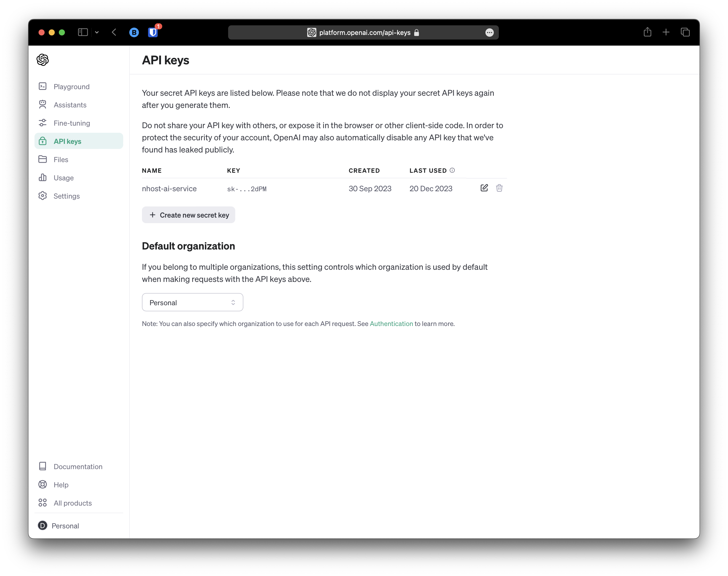This screenshot has width=728, height=576.
Task: Switch to the Documentation section
Action: (78, 466)
